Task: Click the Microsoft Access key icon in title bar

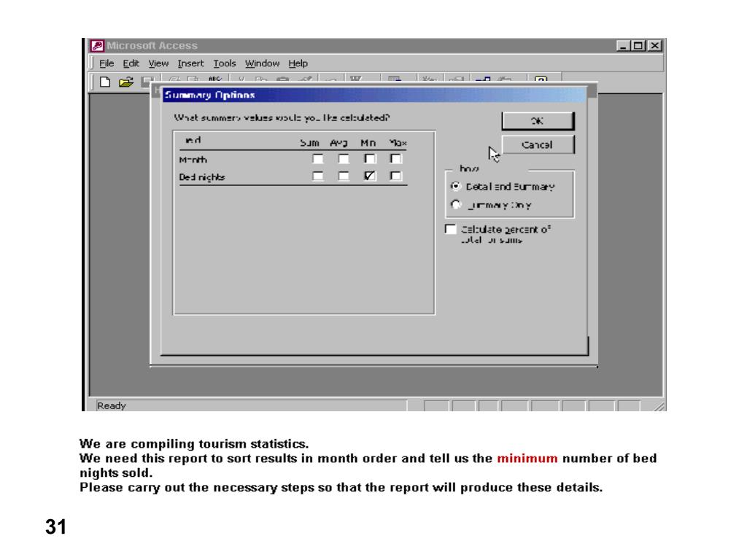Action: click(97, 46)
